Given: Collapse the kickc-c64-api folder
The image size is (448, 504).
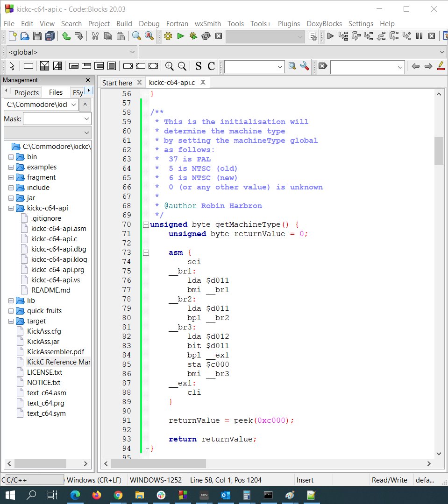Looking at the screenshot, I should click(10, 208).
